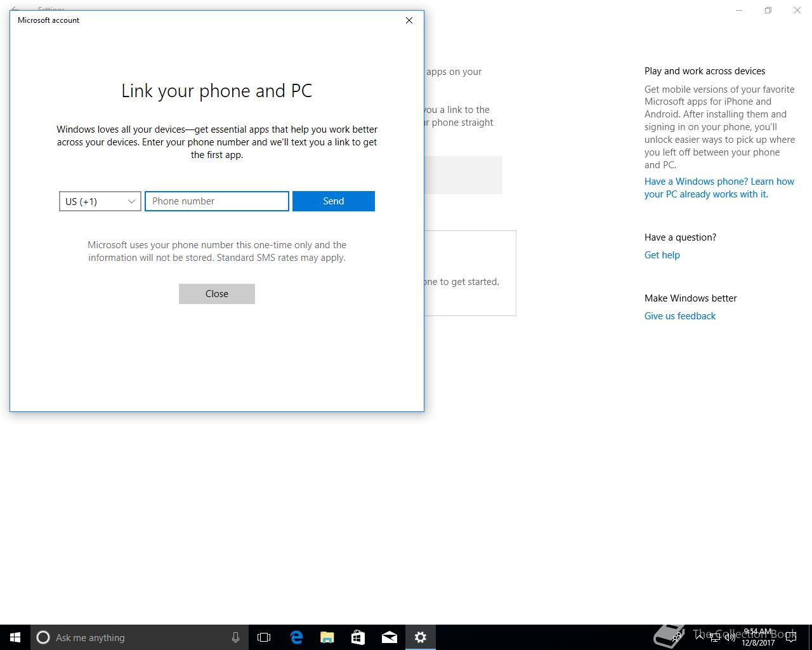Viewport: 812px width, 650px height.
Task: Open File Explorer from taskbar
Action: pyautogui.click(x=327, y=637)
